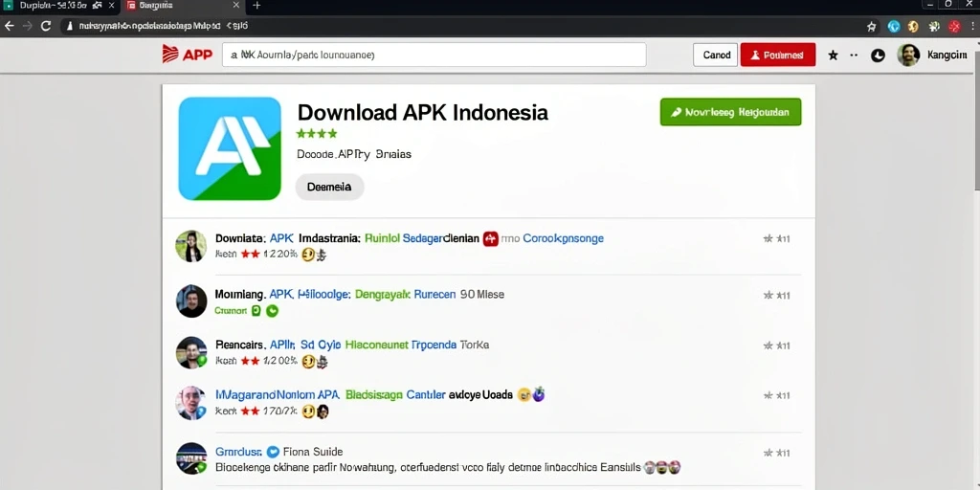Open the avatar of the Downlata APK row

[190, 246]
